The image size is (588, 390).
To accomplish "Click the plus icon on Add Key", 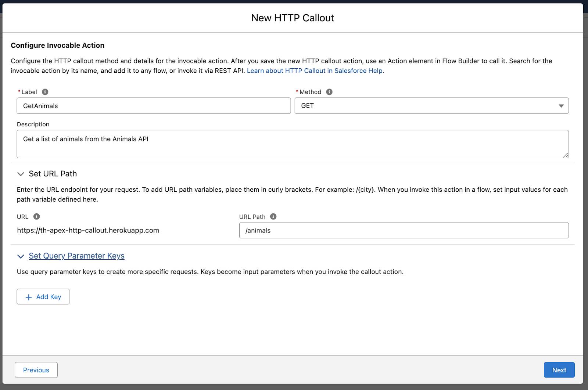I will [28, 296].
